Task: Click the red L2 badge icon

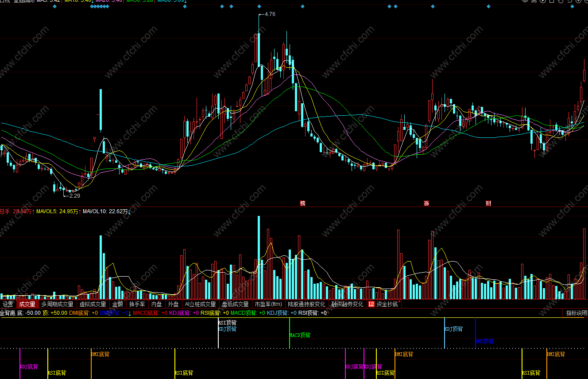Action: tap(371, 304)
